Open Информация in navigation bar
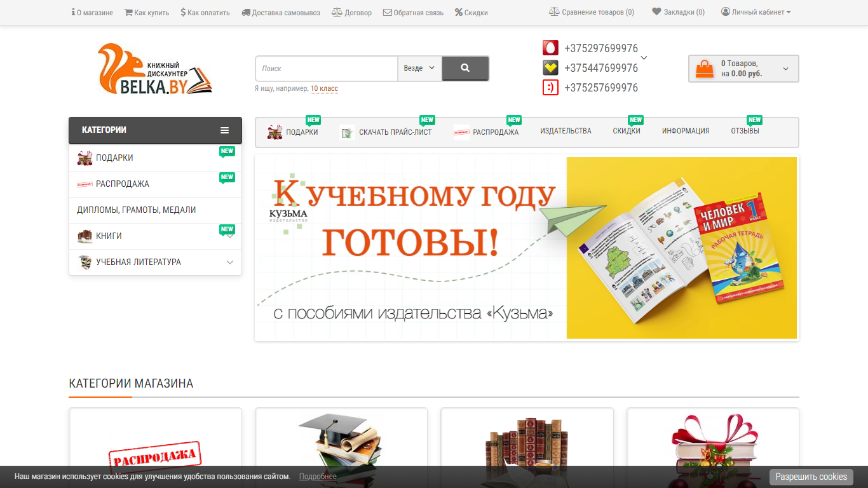 coord(686,131)
